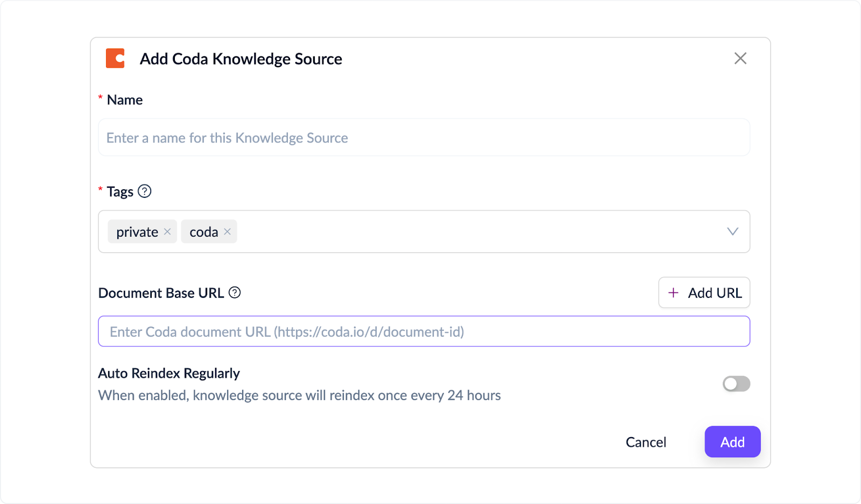Click the Auto Reindex Regularly label
This screenshot has height=504, width=861.
pyautogui.click(x=169, y=373)
